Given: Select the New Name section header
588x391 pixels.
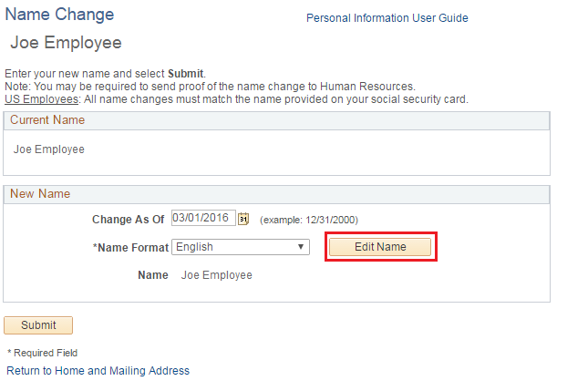Looking at the screenshot, I should point(40,194).
